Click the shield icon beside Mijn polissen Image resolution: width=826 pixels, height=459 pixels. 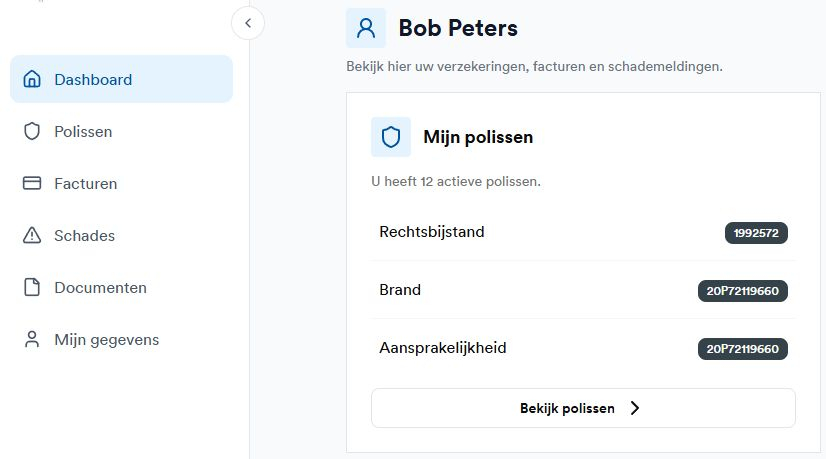coord(391,137)
